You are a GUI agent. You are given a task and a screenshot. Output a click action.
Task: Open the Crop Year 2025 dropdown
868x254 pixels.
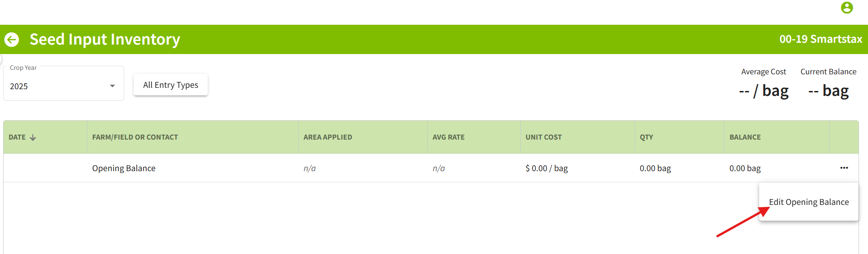pyautogui.click(x=63, y=86)
